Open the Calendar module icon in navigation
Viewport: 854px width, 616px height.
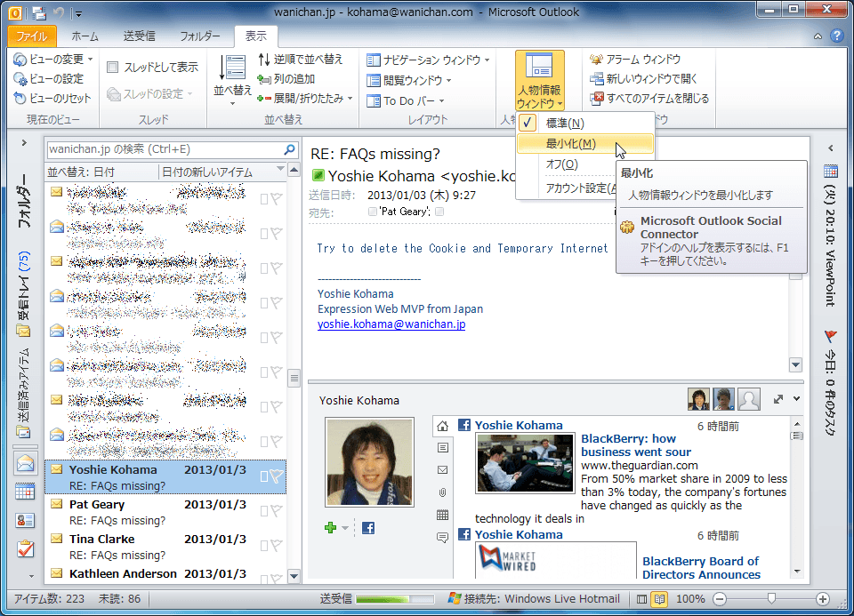(x=25, y=492)
